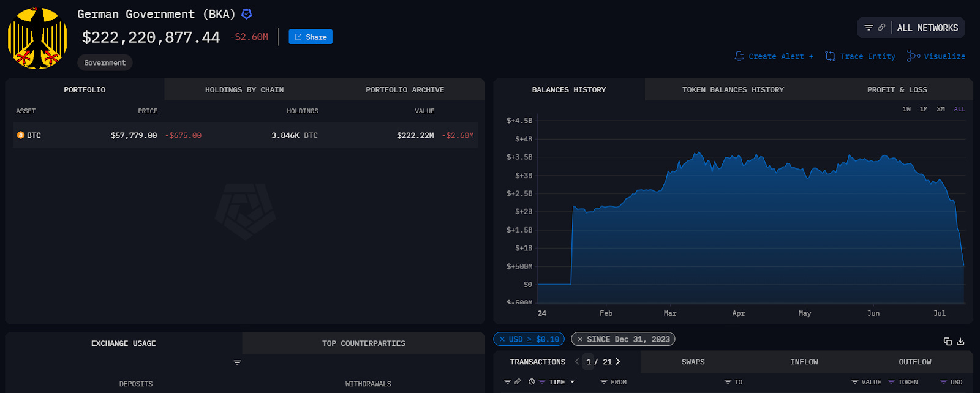Viewport: 980px width, 393px height.
Task: Switch to the HOLDINGS BY CHAIN tab
Action: click(x=244, y=89)
